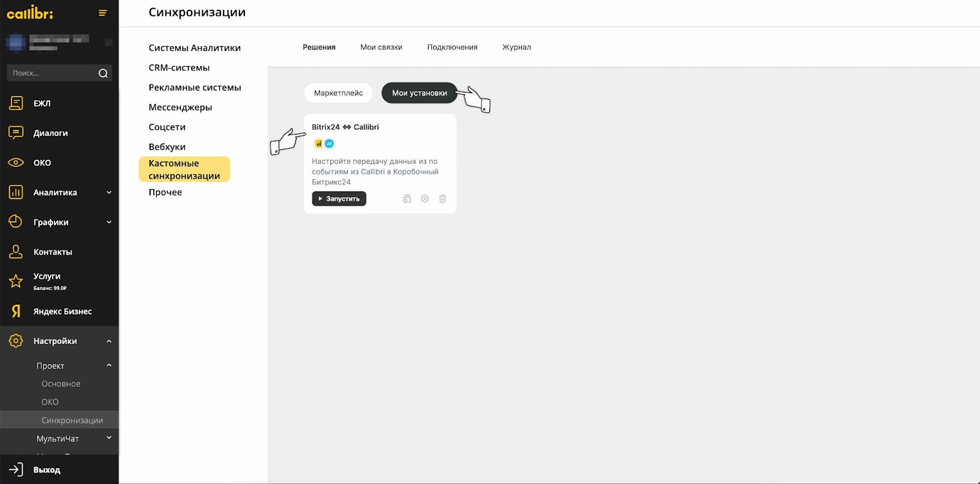Click the Callibri logo

pyautogui.click(x=30, y=13)
